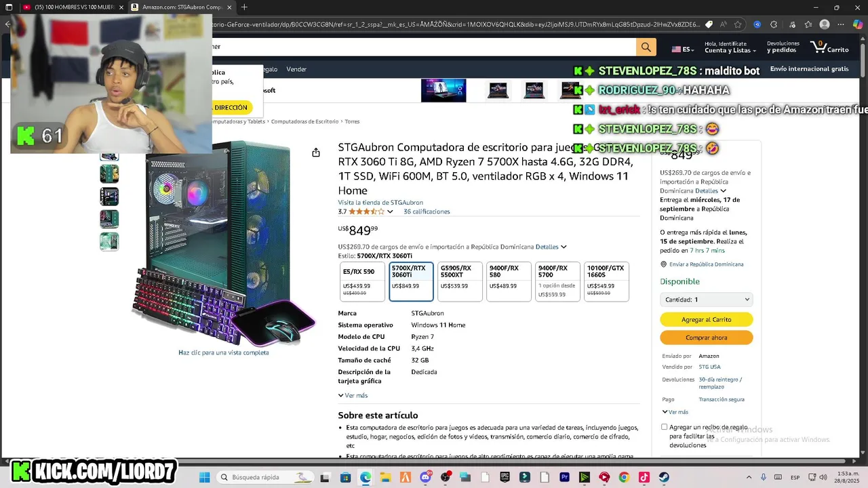Image resolution: width=868 pixels, height=488 pixels.
Task: Click 'Enviar a República Dominicana' link
Action: click(706, 264)
